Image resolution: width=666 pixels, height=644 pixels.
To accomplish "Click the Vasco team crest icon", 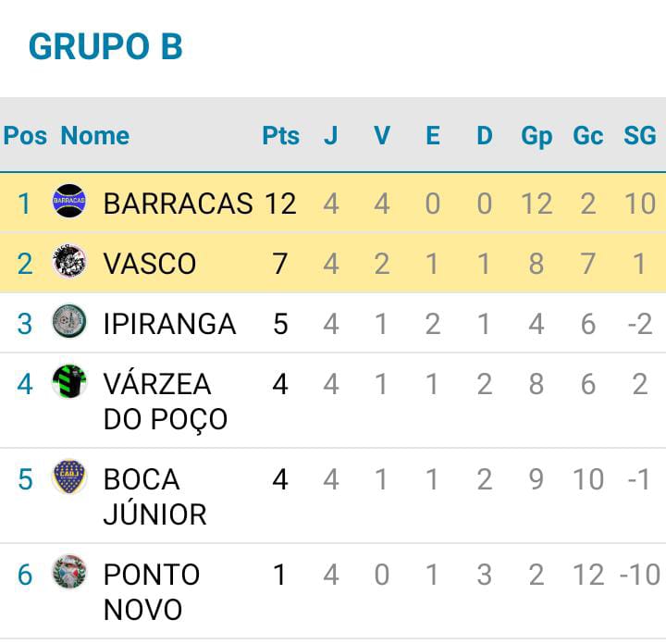I will [69, 261].
